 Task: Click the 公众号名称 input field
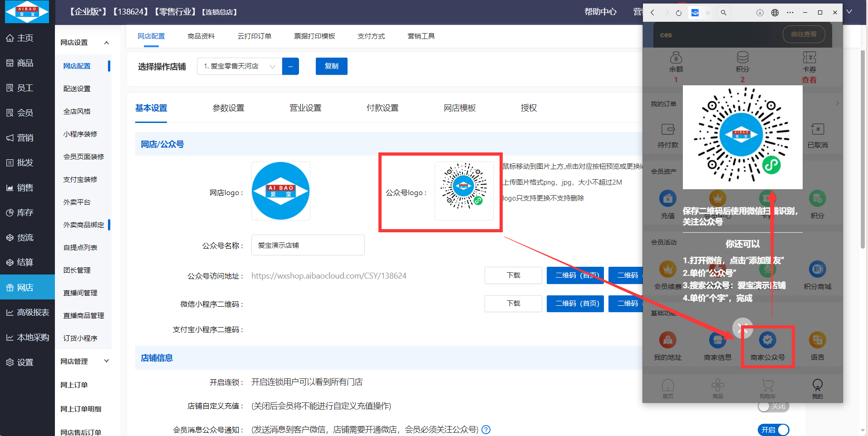(x=308, y=245)
